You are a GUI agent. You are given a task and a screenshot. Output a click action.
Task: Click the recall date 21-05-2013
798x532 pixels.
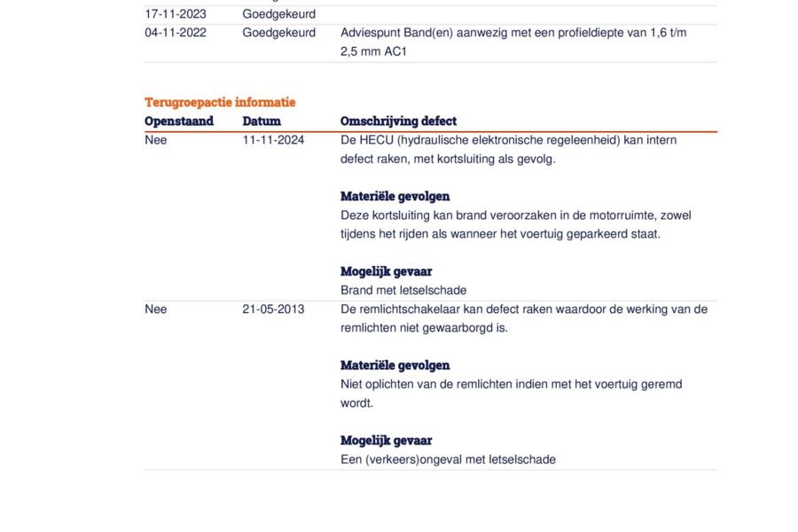pos(273,309)
